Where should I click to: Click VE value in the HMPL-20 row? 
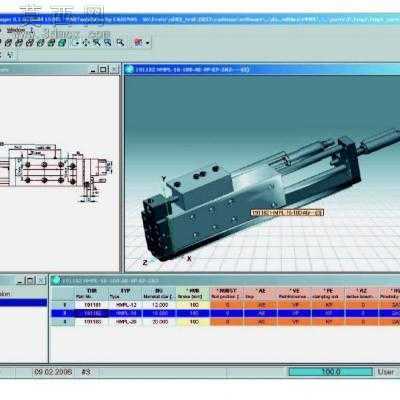[294, 322]
